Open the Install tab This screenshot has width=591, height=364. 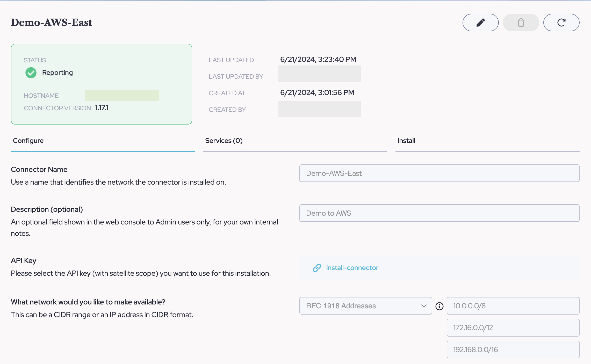coord(406,141)
